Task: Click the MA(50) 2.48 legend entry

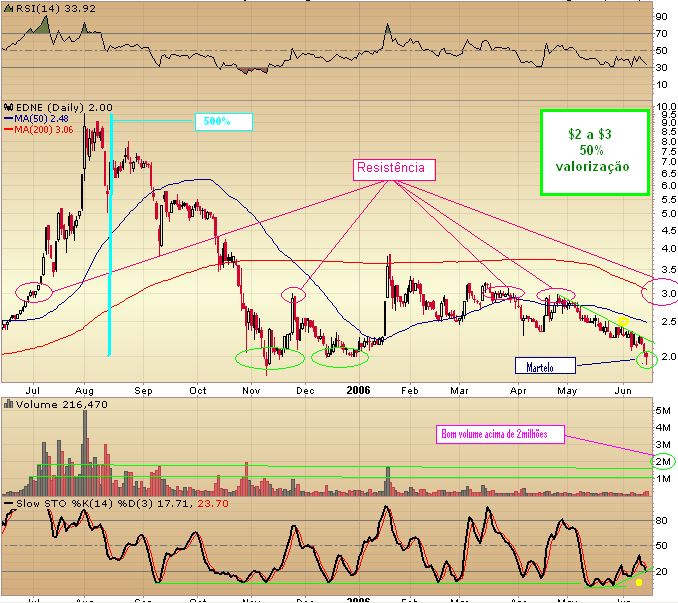Action: (36, 118)
